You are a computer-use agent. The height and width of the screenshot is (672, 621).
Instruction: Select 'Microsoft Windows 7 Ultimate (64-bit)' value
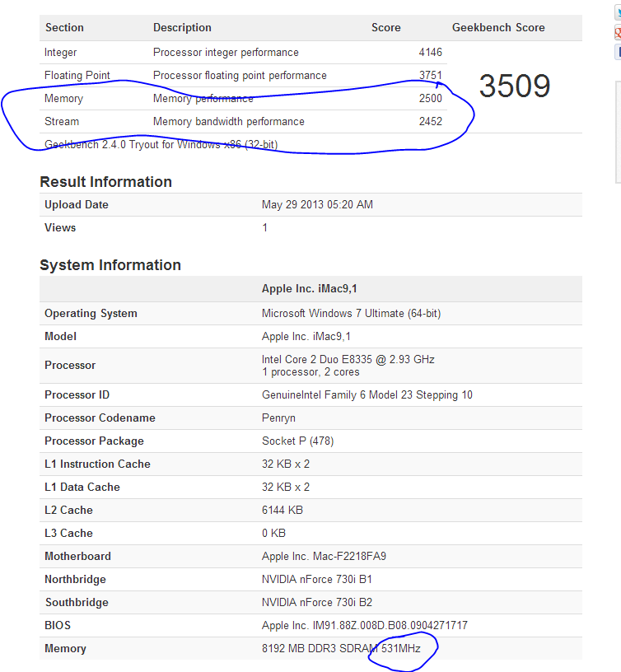coord(351,314)
